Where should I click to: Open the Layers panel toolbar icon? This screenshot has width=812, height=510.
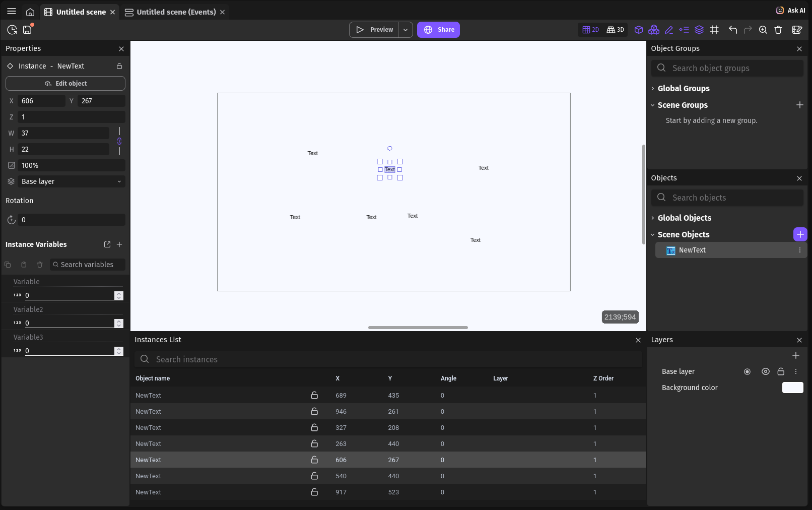(699, 30)
